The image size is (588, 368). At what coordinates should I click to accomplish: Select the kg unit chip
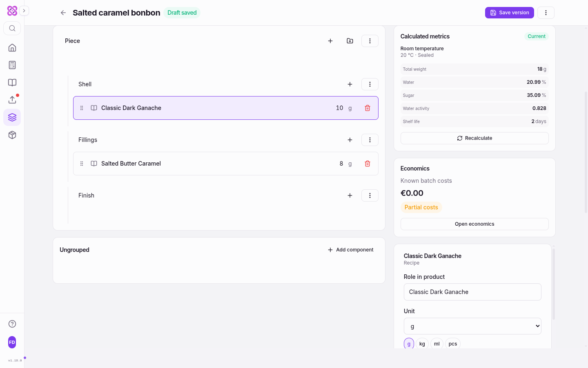click(422, 344)
